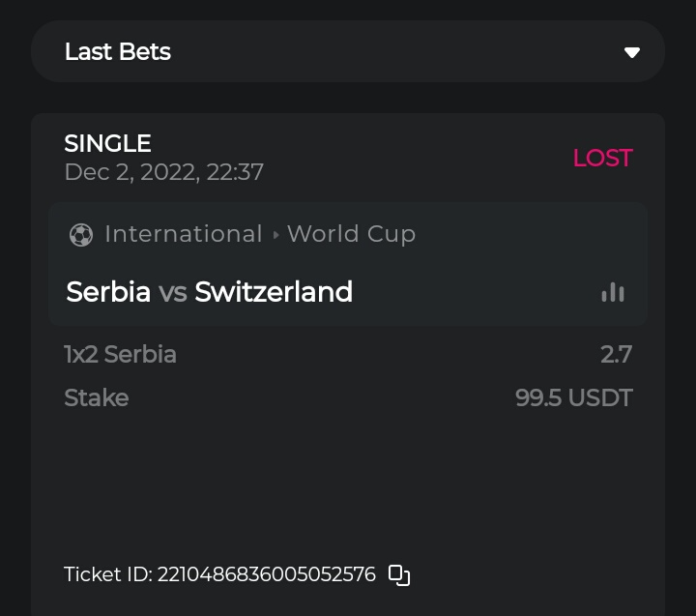
Task: Click the breadcrumb arrow before World Cup
Action: [x=275, y=235]
